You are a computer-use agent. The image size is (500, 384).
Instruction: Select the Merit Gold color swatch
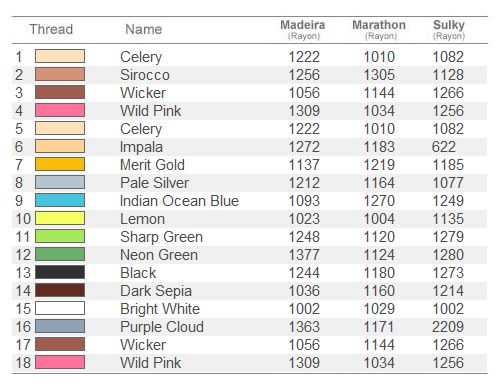point(60,164)
